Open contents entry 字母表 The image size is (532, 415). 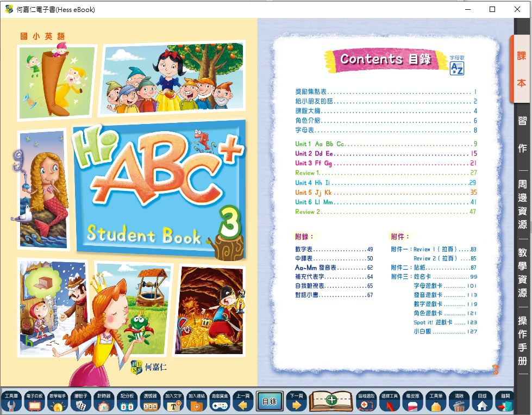pyautogui.click(x=386, y=130)
